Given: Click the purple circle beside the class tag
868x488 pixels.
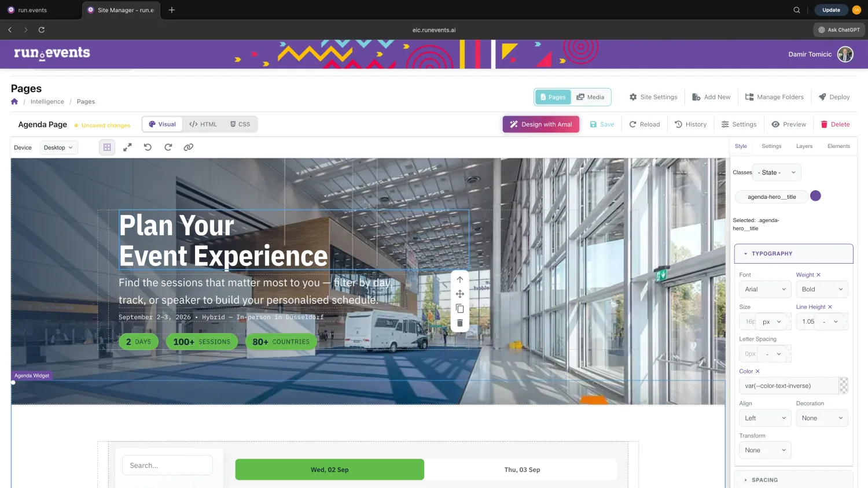Looking at the screenshot, I should coord(815,196).
